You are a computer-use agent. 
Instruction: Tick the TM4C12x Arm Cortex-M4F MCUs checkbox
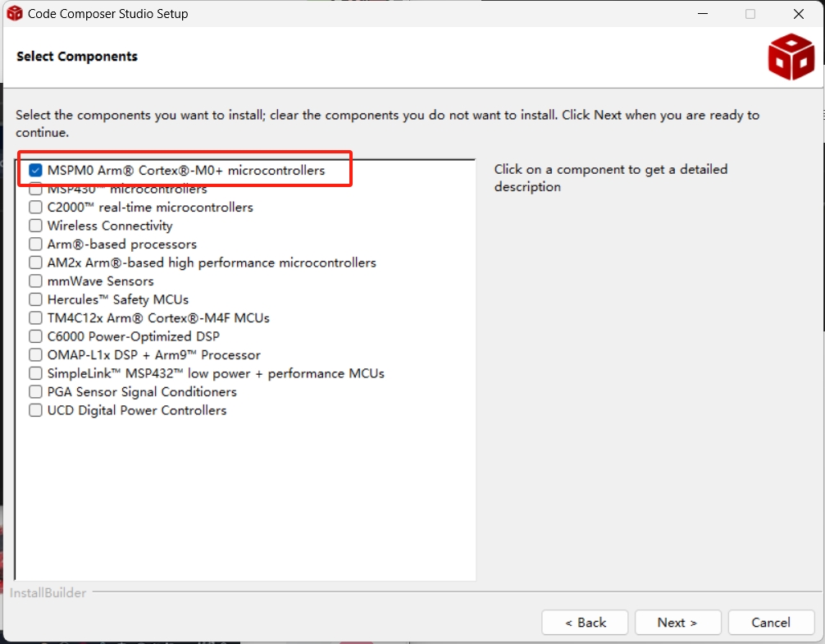click(35, 317)
